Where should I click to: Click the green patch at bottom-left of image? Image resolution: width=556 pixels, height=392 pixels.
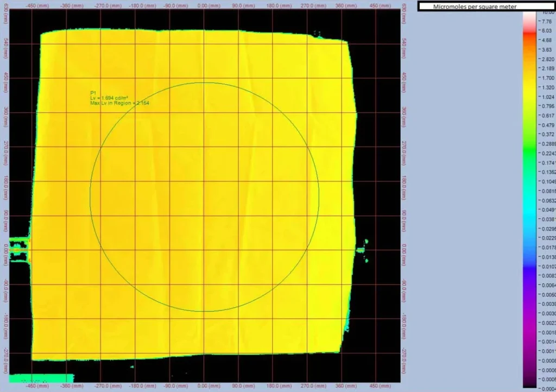41,378
